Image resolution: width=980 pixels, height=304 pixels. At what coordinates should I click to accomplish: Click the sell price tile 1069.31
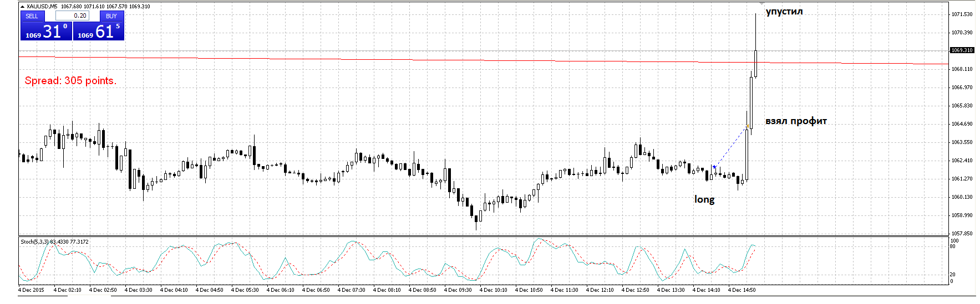47,32
